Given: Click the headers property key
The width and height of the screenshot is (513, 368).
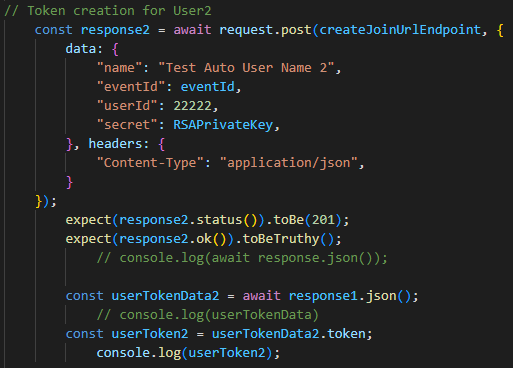Looking at the screenshot, I should click(x=115, y=144).
